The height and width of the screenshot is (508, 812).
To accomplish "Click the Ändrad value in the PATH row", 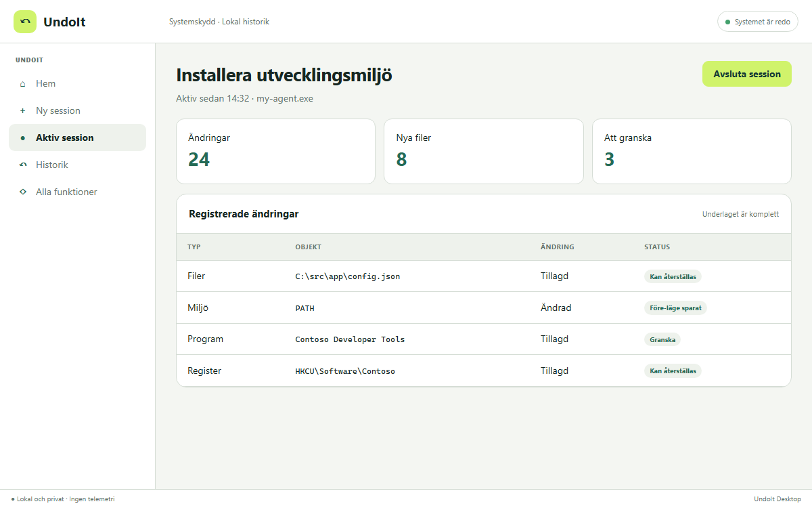I will [x=556, y=308].
